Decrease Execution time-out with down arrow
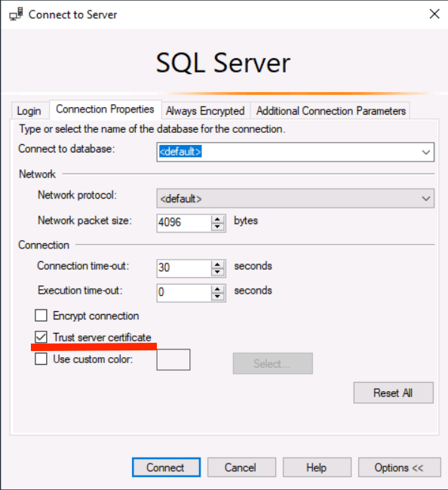 click(x=218, y=297)
